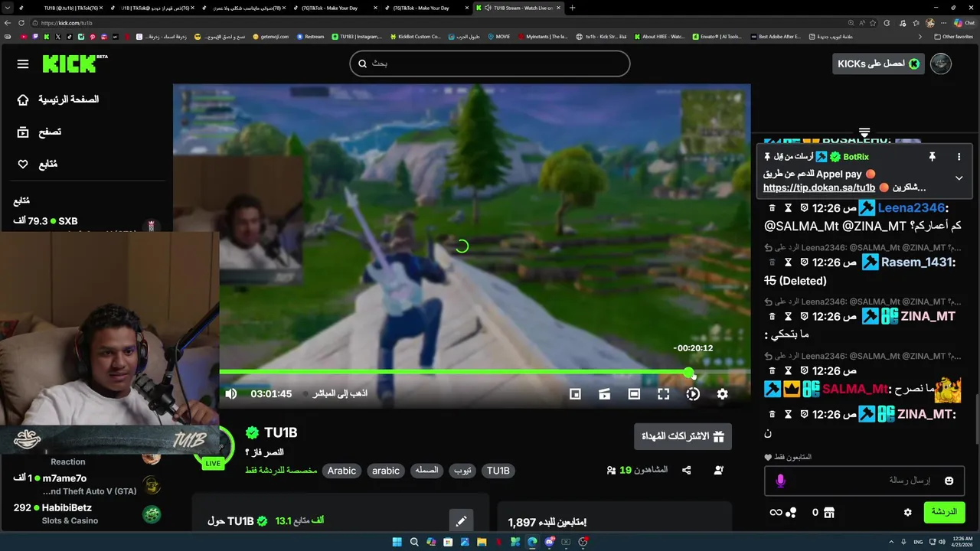The height and width of the screenshot is (551, 980).
Task: Unpin the BotRix pinned message
Action: (932, 157)
